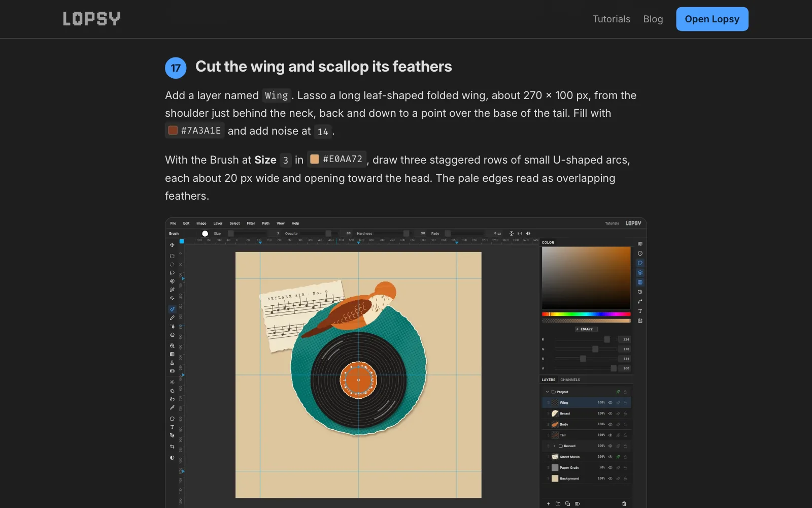
Task: Toggle visibility of Paper Grain layer
Action: click(x=610, y=467)
